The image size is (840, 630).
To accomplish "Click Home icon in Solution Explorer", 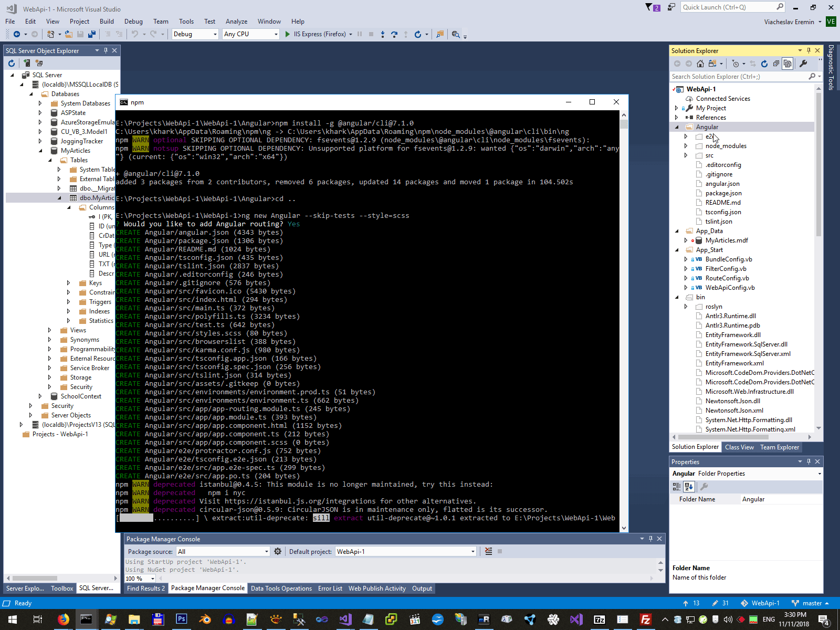I will [x=700, y=64].
